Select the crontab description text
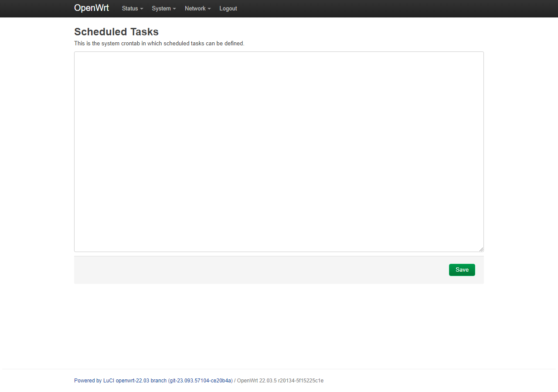 pos(159,44)
